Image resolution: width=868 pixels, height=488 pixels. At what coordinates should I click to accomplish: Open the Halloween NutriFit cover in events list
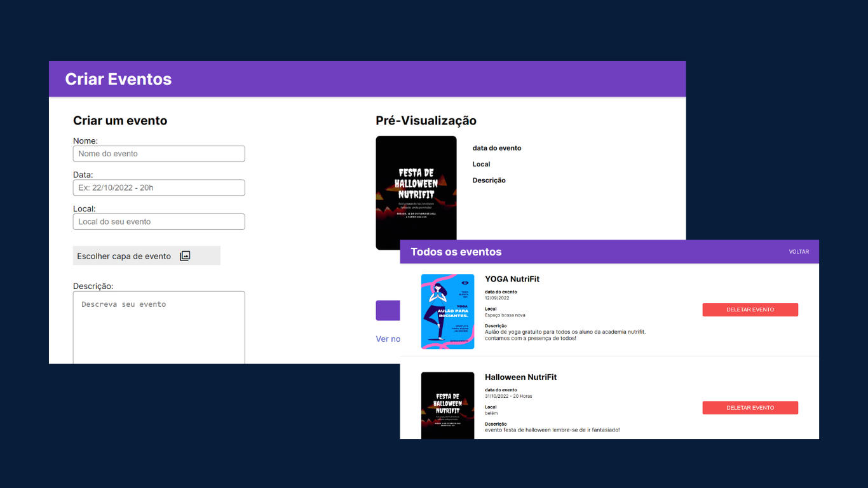pyautogui.click(x=447, y=405)
